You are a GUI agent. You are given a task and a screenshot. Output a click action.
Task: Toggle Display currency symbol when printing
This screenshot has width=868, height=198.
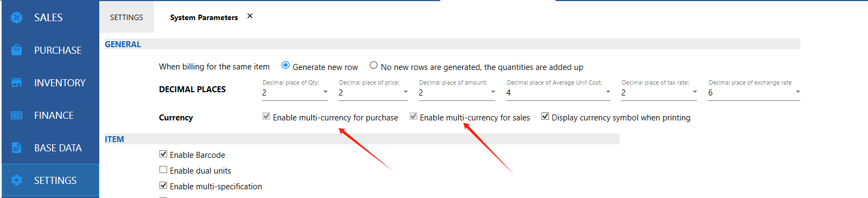[x=545, y=116]
